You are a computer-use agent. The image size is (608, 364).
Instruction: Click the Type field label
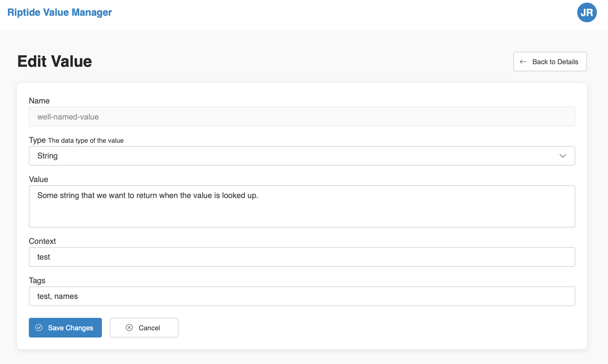pos(37,140)
